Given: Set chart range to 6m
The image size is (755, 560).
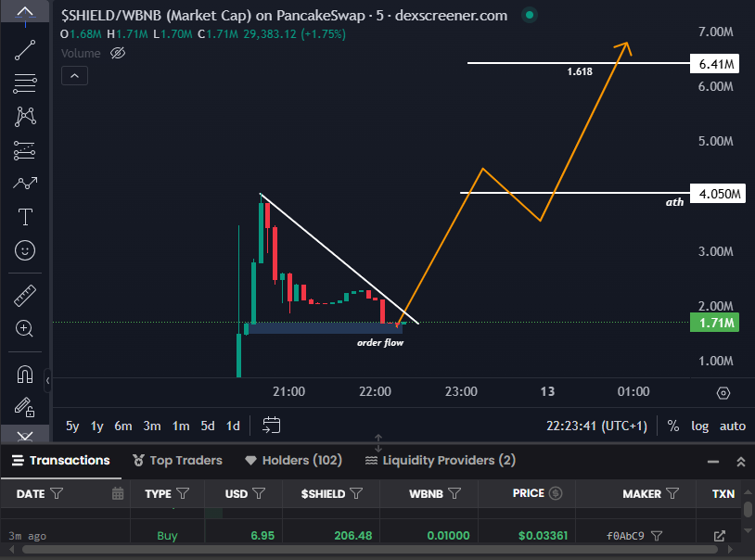Looking at the screenshot, I should click(x=123, y=426).
